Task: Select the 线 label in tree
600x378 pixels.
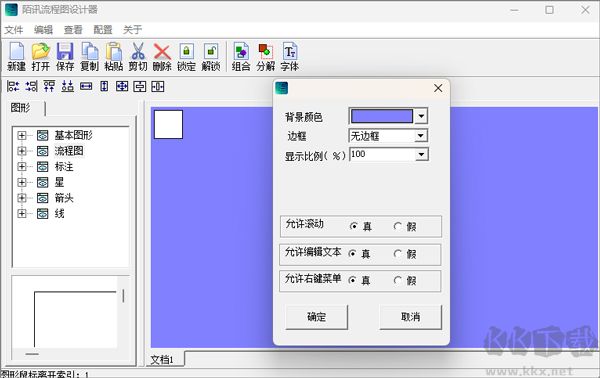Action: click(59, 213)
